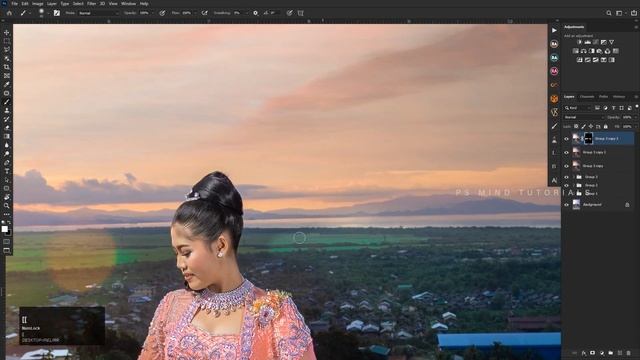Select the Eraser tool
640x360 pixels.
(x=7, y=128)
